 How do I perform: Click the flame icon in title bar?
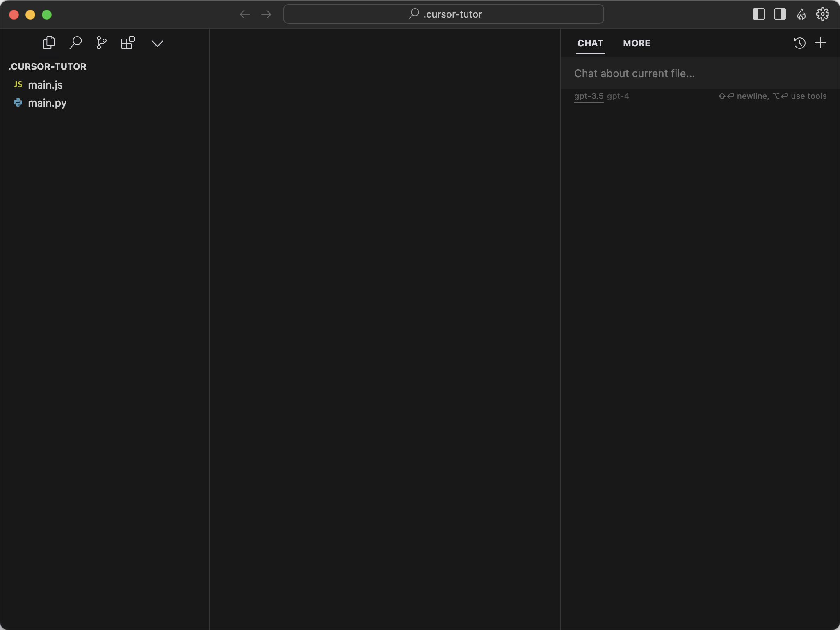click(x=801, y=14)
